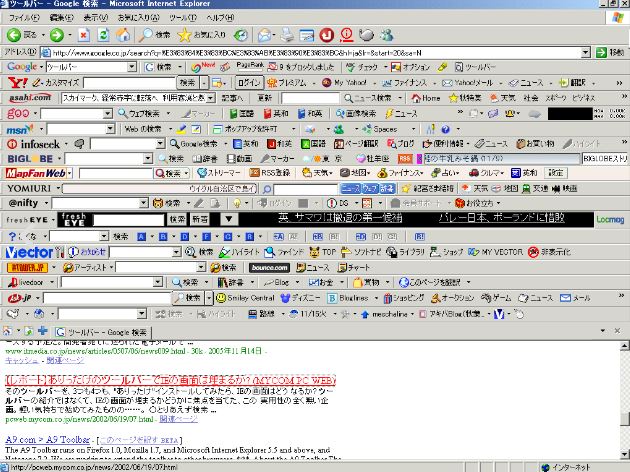
Task: Open BIGLOBE search field dropdown
Action: coord(148,159)
